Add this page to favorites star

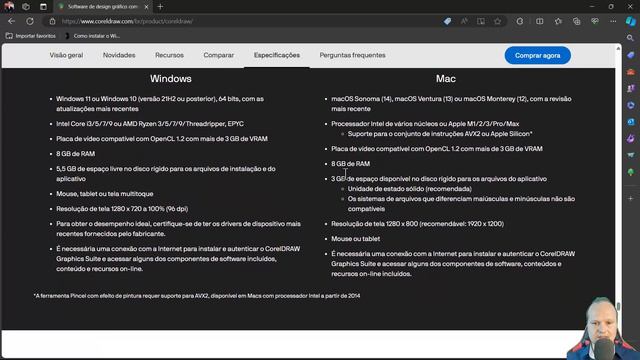tap(498, 21)
